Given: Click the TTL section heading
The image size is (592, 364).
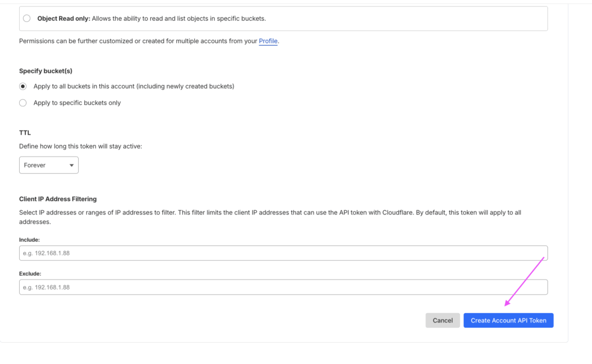Looking at the screenshot, I should (x=25, y=133).
